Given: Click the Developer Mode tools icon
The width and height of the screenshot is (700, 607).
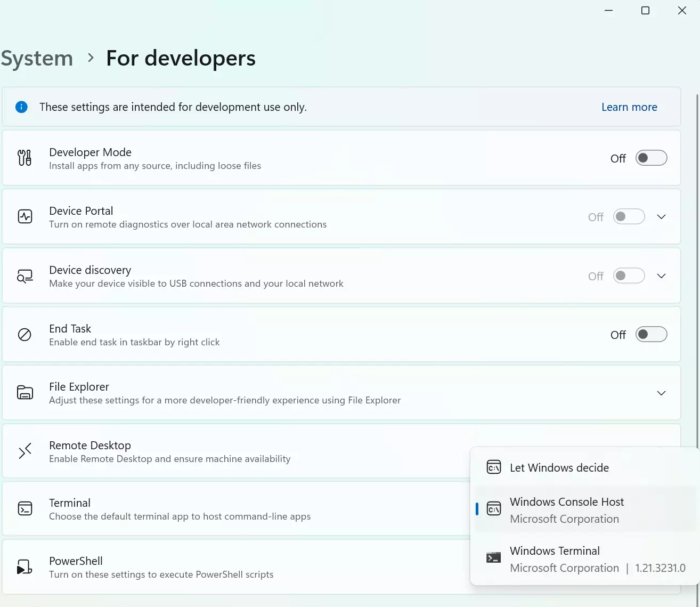Looking at the screenshot, I should pos(25,158).
